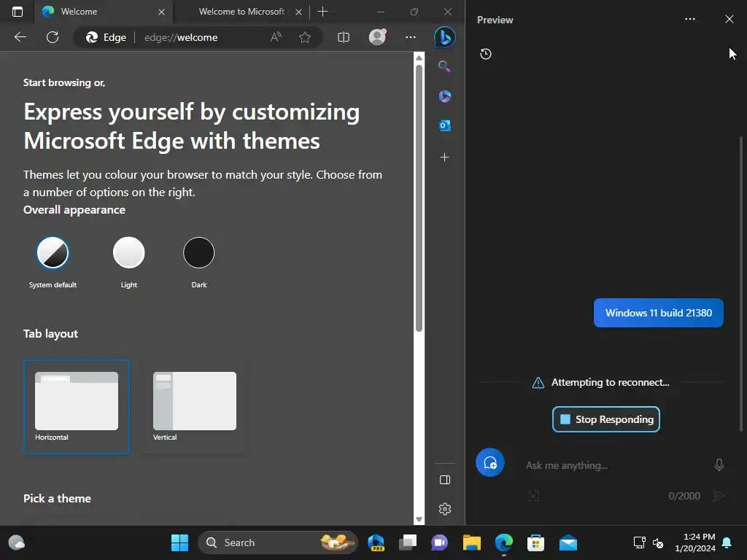Open a new tab with plus button
Screen dimensions: 747x560
(x=323, y=12)
